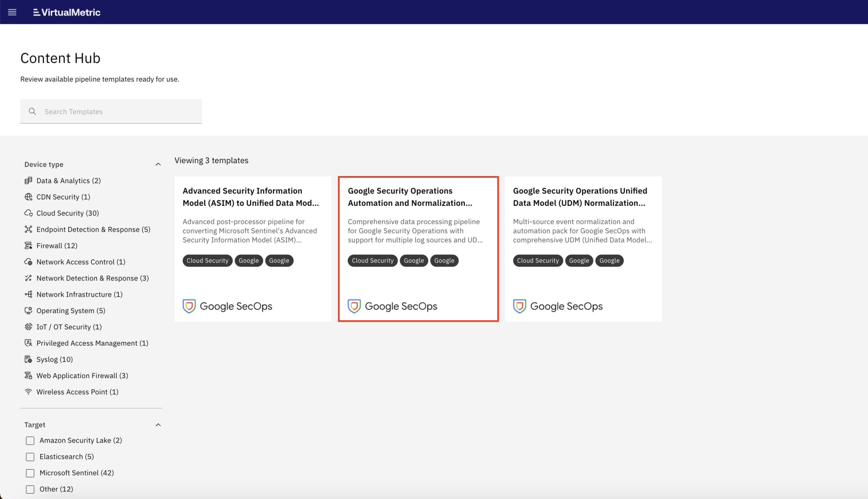This screenshot has height=499, width=868.
Task: Enable the Elasticsearch checkbox
Action: [x=30, y=456]
